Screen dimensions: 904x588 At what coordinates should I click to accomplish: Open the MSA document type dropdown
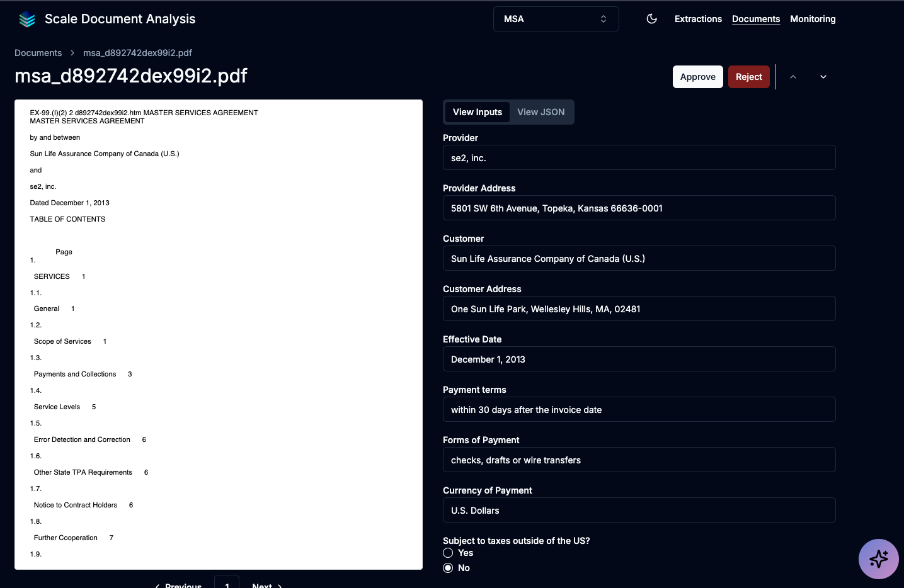pos(555,19)
